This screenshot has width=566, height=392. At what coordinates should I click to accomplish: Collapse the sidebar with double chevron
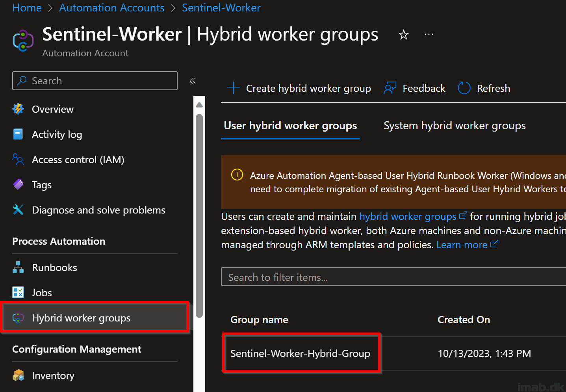click(193, 81)
